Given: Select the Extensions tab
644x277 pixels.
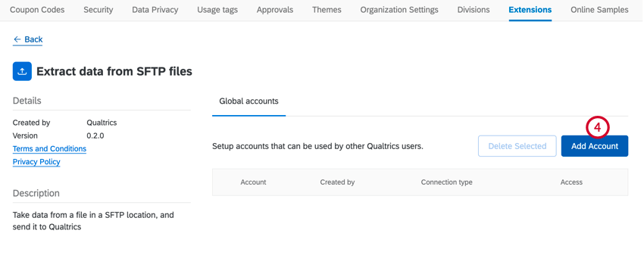Looking at the screenshot, I should (530, 10).
